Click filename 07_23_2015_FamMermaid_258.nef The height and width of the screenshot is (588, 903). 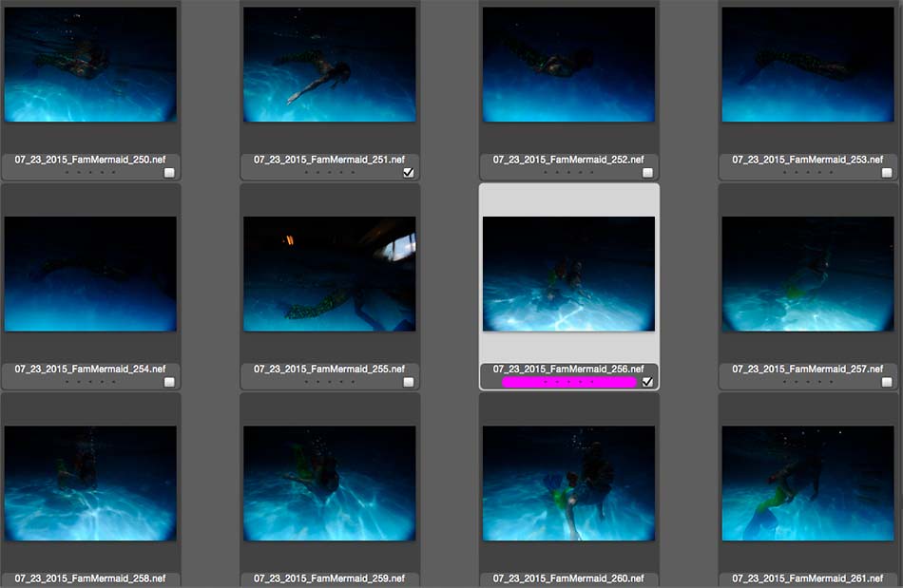point(90,579)
